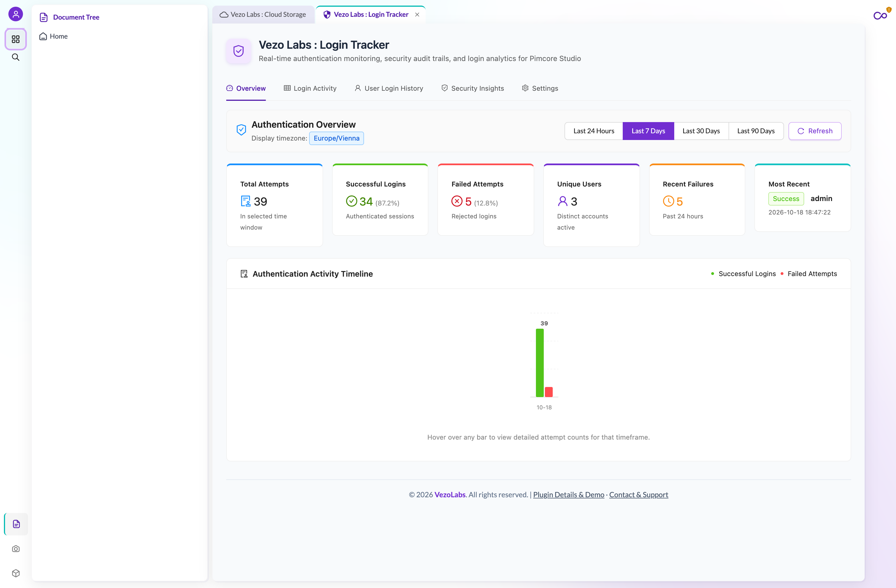Select the Last 7 Days range

[648, 131]
